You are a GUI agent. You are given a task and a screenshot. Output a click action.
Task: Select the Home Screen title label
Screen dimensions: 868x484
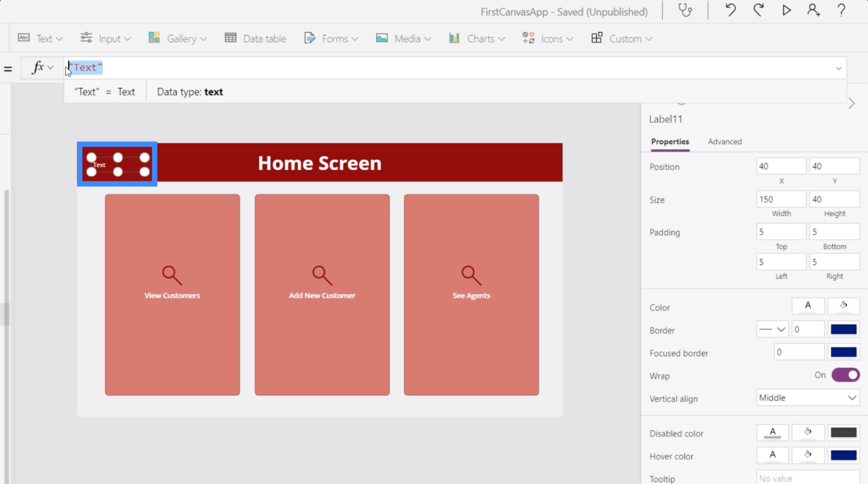tap(319, 163)
